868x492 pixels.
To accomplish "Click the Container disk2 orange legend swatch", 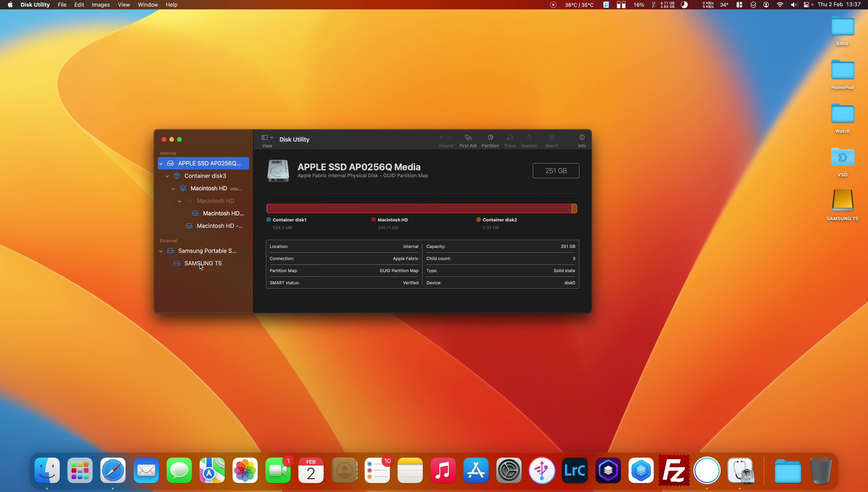I will coord(478,219).
